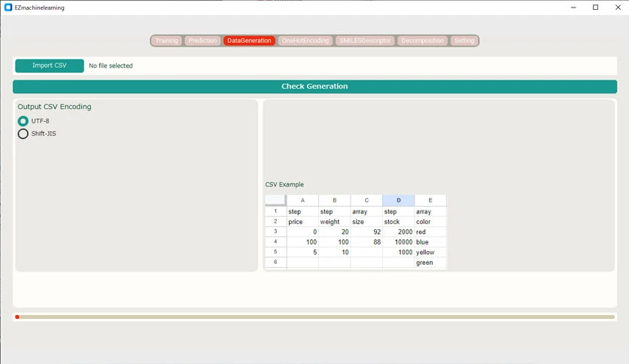This screenshot has width=629, height=364.
Task: Click the Check Generation button
Action: pos(314,86)
